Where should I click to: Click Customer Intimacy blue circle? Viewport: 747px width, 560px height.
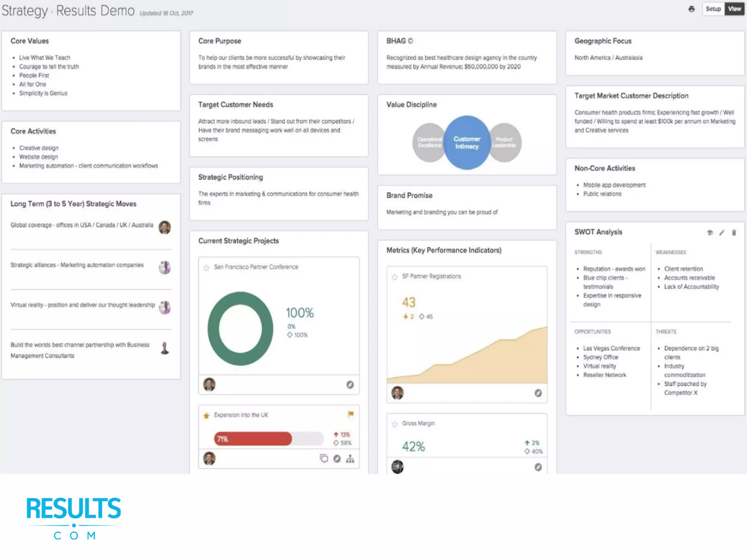tap(467, 143)
